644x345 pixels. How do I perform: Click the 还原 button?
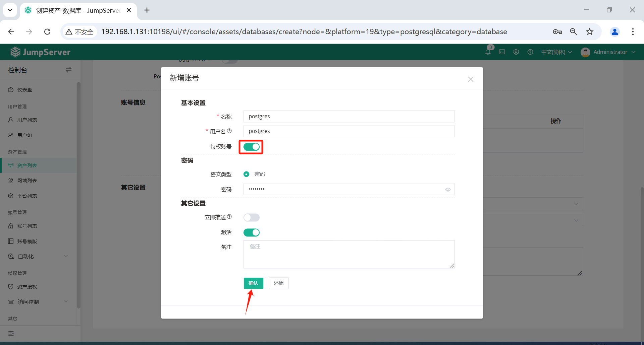[x=279, y=283]
